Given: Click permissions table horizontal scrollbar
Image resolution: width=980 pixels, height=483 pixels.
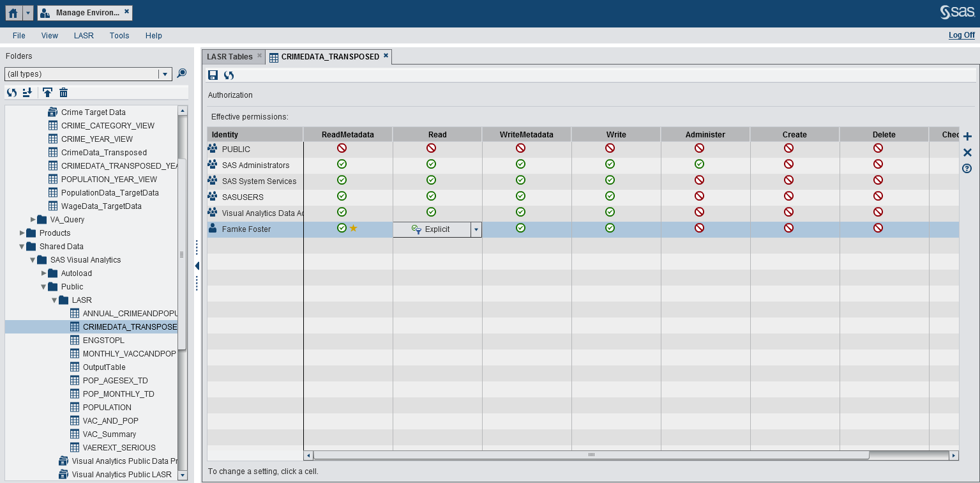Looking at the screenshot, I should pos(591,455).
